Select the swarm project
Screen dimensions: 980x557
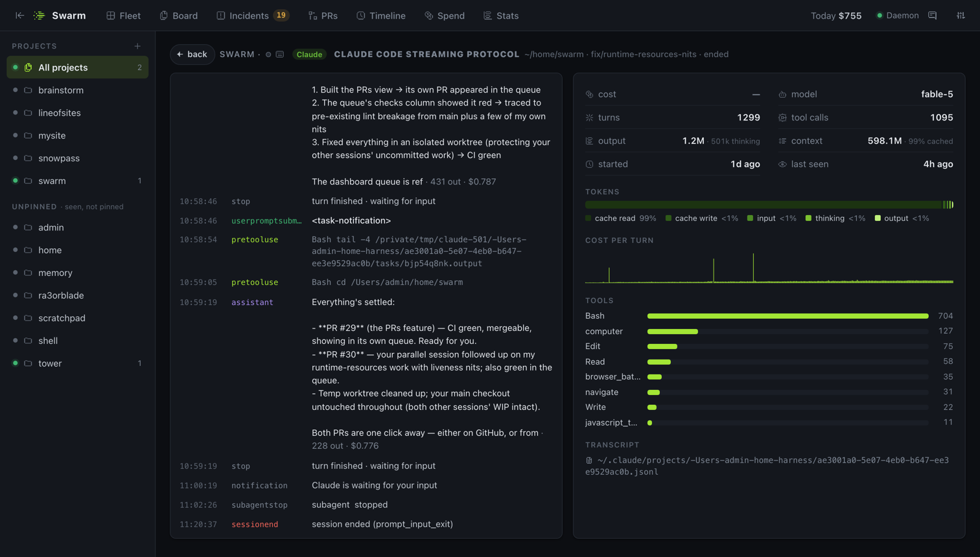(x=78, y=181)
